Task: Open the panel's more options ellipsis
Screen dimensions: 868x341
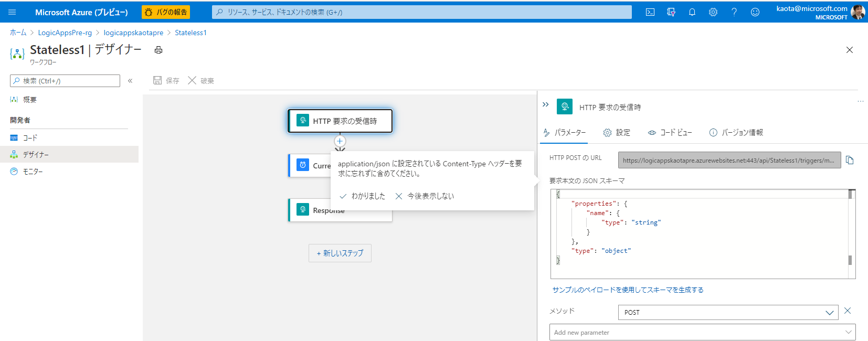Action: (861, 102)
